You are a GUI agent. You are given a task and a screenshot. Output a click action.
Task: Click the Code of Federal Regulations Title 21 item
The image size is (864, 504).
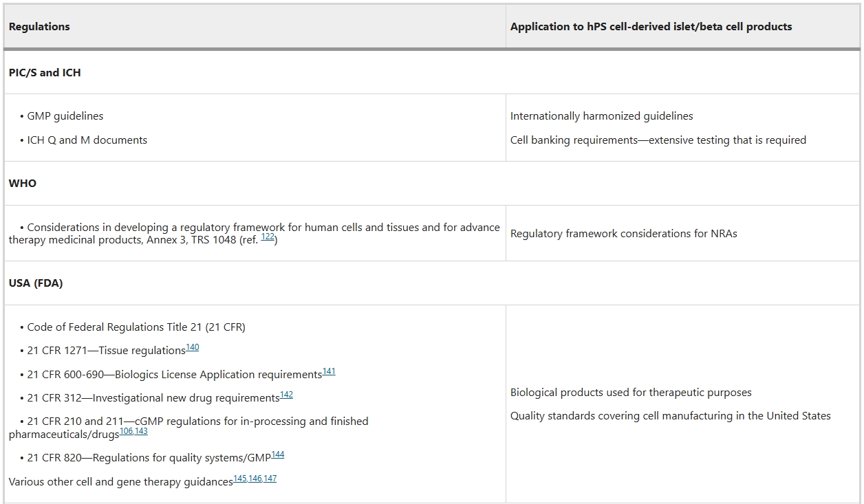136,327
